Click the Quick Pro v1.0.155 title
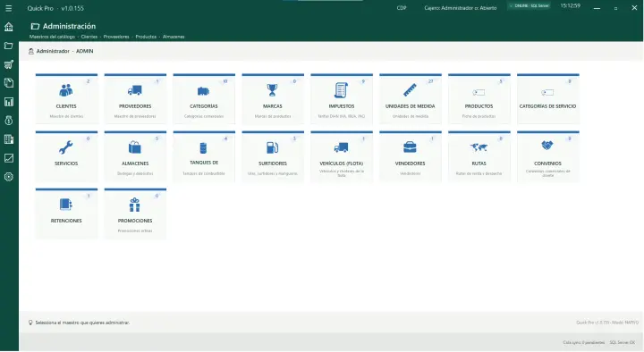Viewport: 644px width, 352px height. point(55,8)
